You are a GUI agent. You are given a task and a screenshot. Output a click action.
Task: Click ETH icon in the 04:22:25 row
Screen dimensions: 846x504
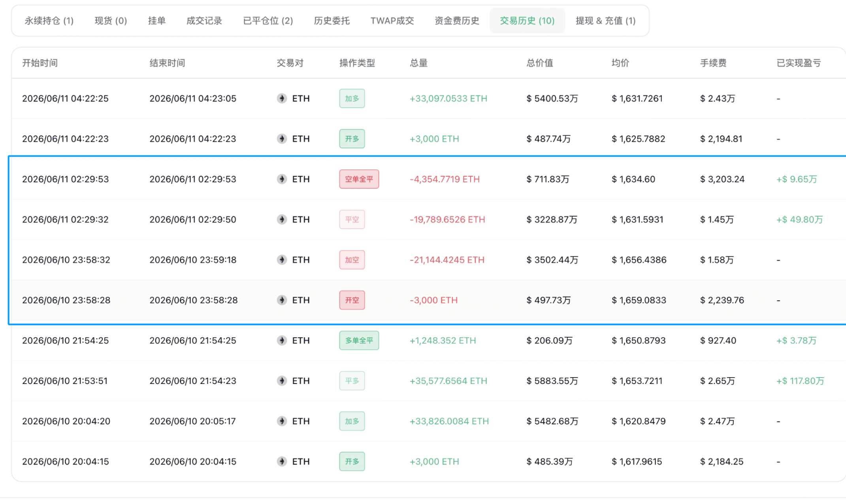282,98
